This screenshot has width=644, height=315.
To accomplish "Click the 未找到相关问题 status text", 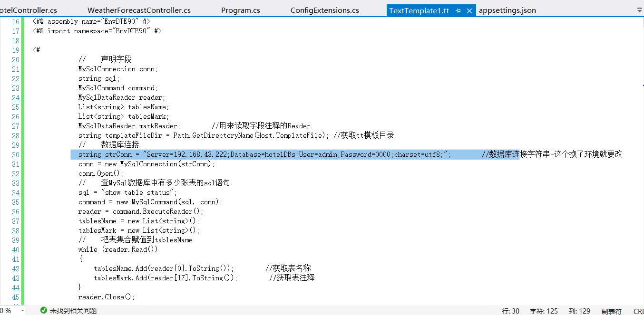I will tap(73, 311).
